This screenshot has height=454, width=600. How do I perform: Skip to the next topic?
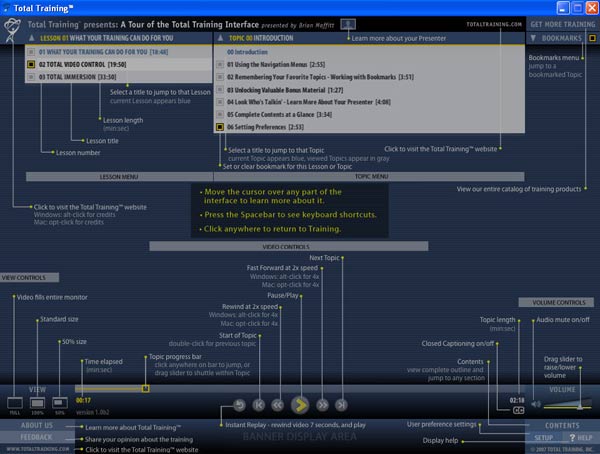[x=341, y=405]
